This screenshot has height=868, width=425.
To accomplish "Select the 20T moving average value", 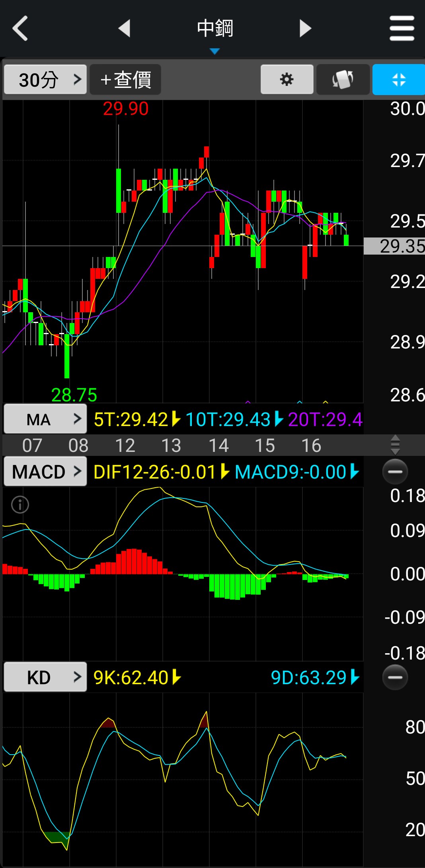I will (x=325, y=419).
